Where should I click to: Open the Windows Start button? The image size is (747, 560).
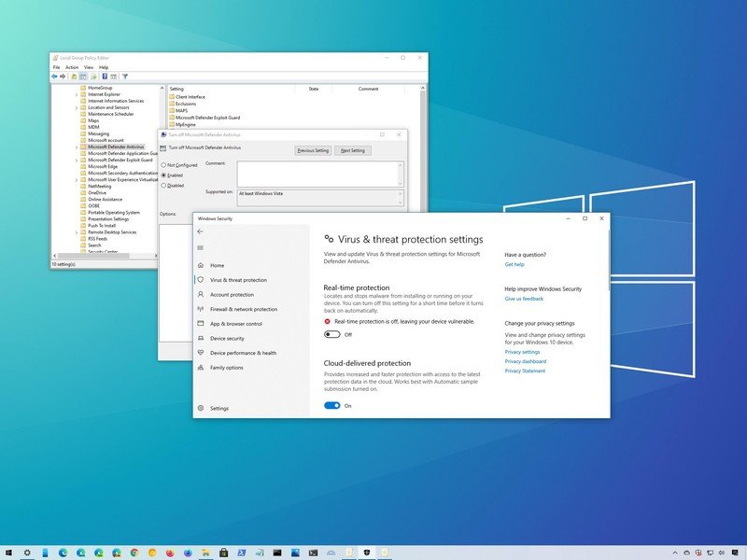(8, 553)
